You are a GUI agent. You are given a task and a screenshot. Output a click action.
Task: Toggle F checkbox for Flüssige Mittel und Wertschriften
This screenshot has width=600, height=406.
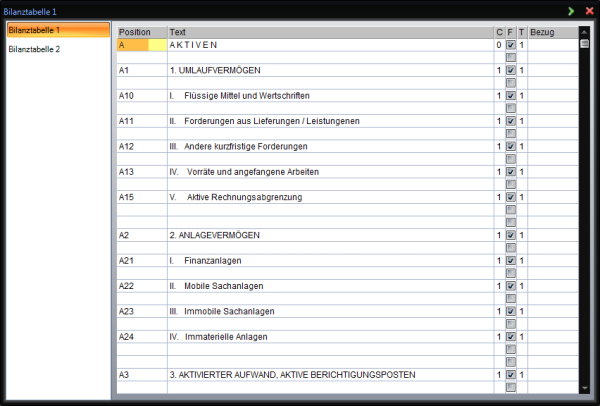point(510,95)
